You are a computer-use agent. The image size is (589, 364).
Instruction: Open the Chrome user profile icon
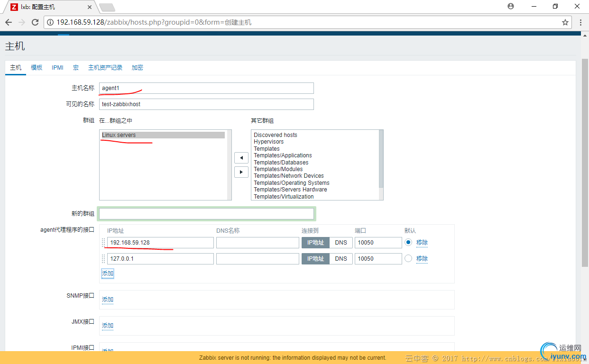pos(511,6)
